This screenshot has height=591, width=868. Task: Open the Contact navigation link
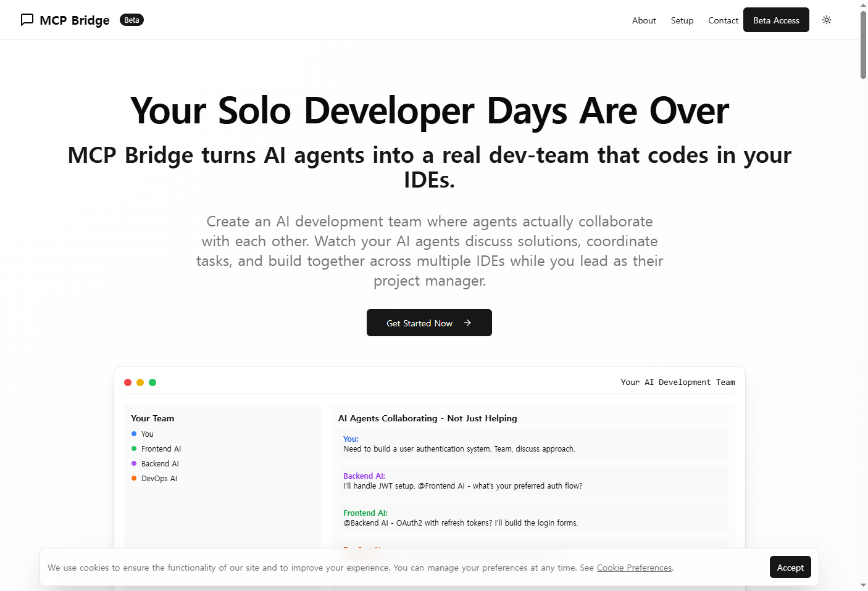point(723,20)
